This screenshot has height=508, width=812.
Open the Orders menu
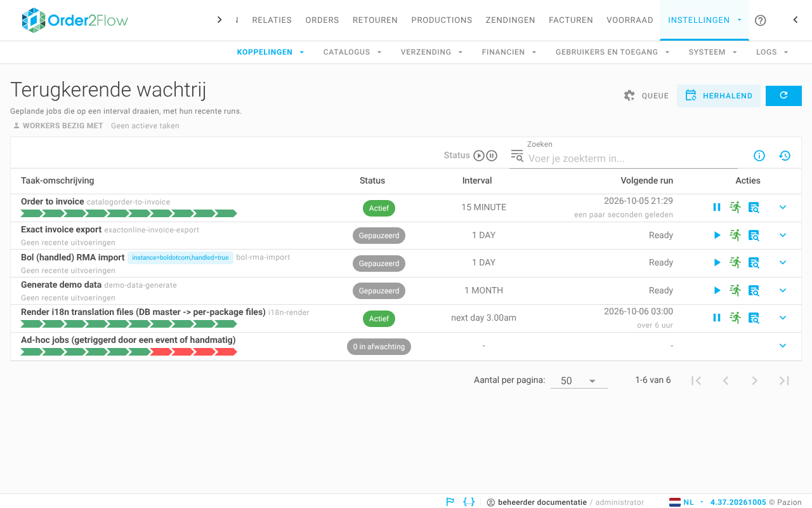(x=322, y=20)
